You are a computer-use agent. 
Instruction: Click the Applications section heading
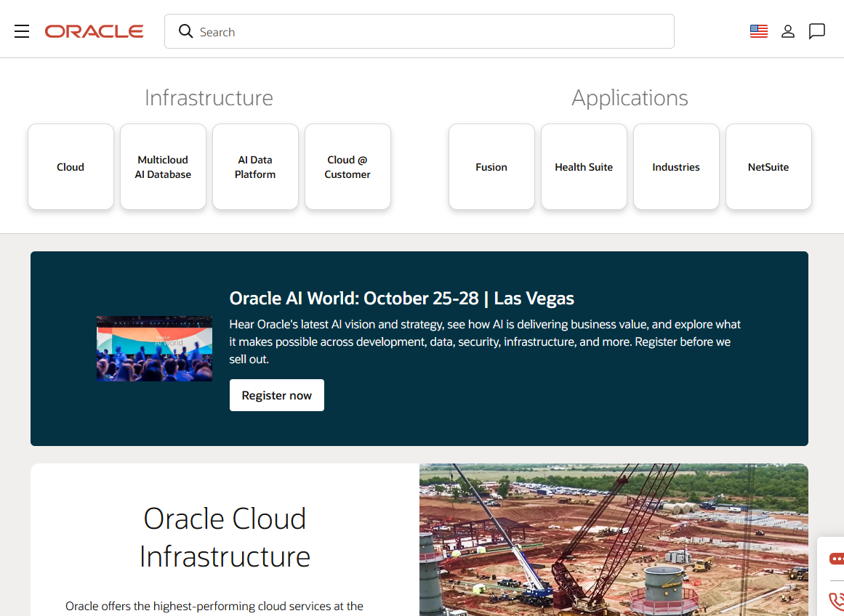click(x=630, y=98)
